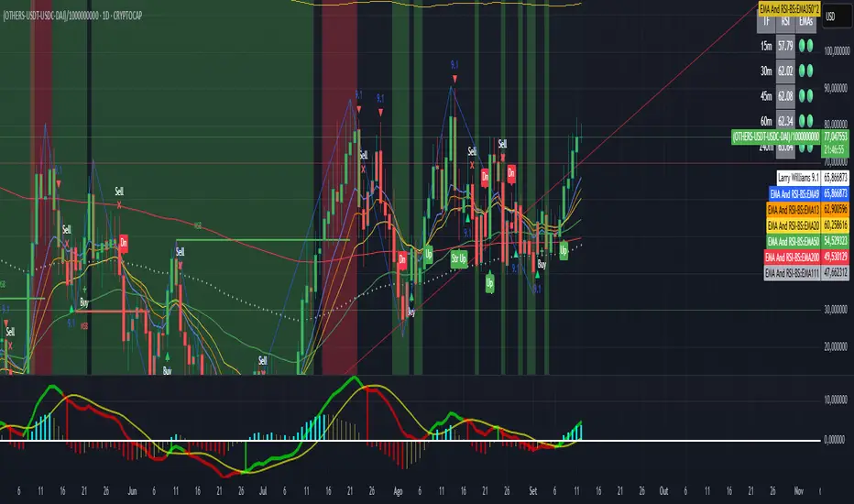Click the 0,000000 oscillator axis label
Viewport: 854px width, 504px height.
point(835,440)
